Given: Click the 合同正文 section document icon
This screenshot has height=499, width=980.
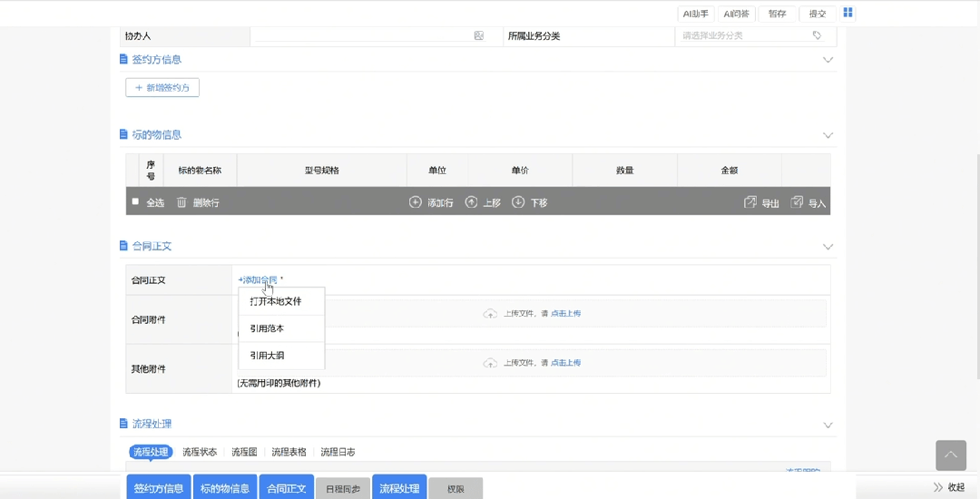Looking at the screenshot, I should click(x=123, y=246).
